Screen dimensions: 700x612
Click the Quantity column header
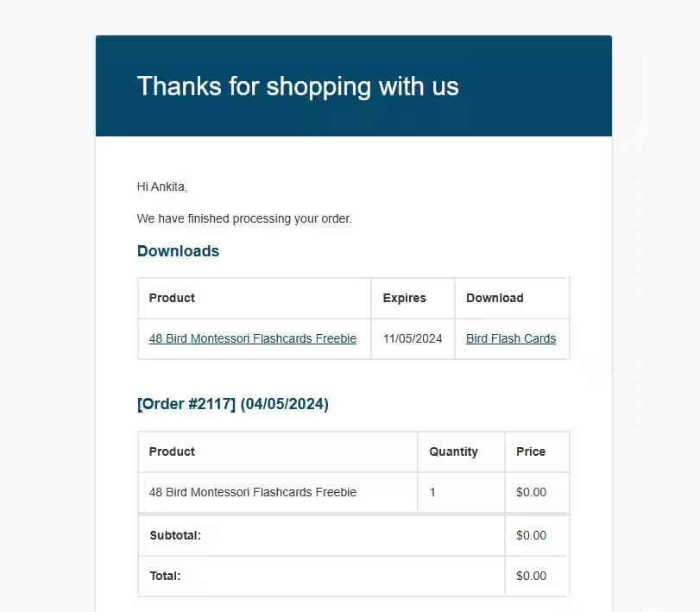(453, 451)
